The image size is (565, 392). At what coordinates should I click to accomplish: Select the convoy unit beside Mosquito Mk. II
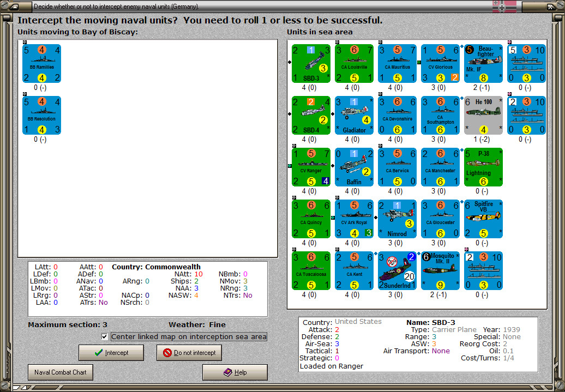[483, 270]
